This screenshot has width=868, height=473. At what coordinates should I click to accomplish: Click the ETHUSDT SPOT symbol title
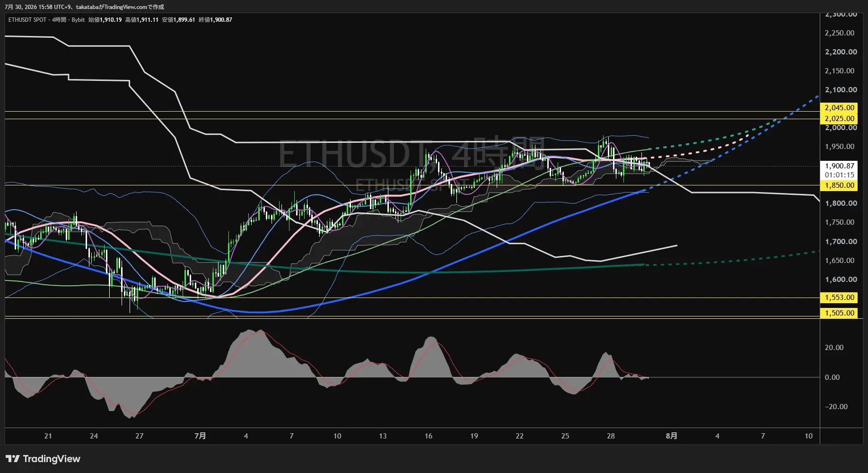27,20
